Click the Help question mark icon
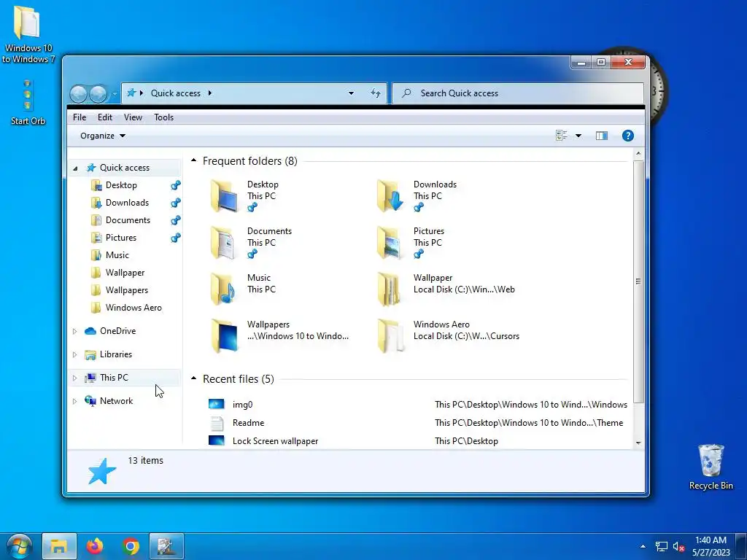 (x=628, y=136)
